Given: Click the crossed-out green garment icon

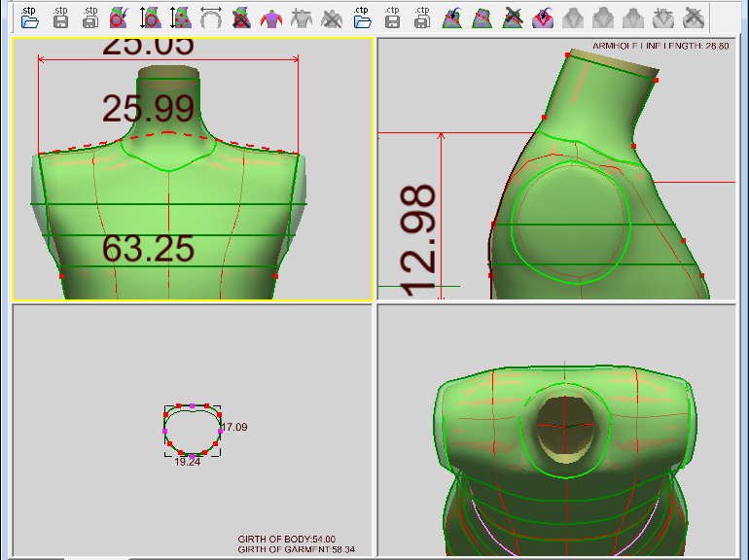Looking at the screenshot, I should 512,17.
